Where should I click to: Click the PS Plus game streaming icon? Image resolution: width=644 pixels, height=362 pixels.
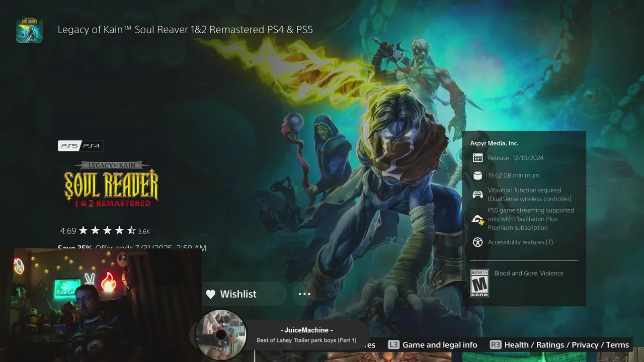[477, 219]
